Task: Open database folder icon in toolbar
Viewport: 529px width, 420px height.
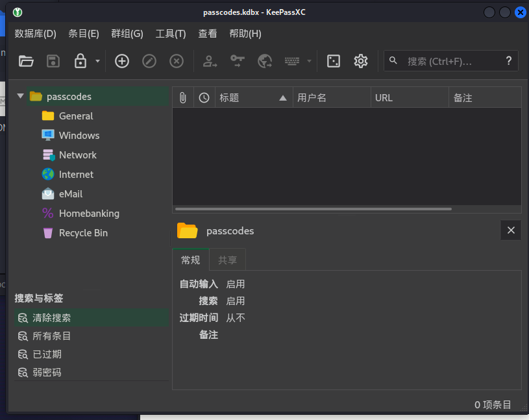Action: (x=26, y=62)
